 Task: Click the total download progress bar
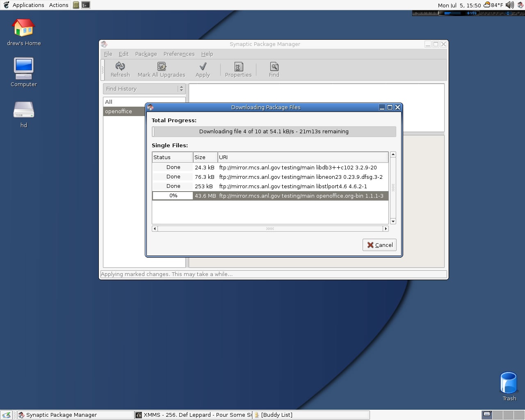coord(274,131)
